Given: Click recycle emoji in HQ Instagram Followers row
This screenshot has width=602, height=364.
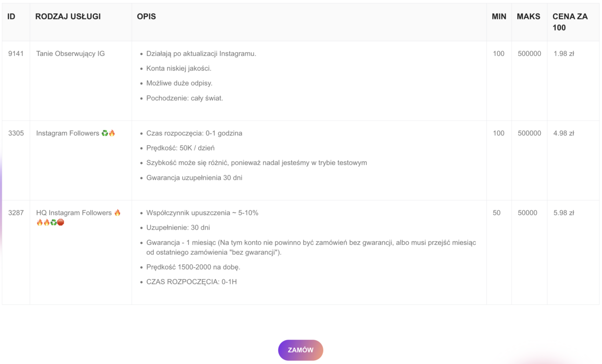Looking at the screenshot, I should coord(53,222).
